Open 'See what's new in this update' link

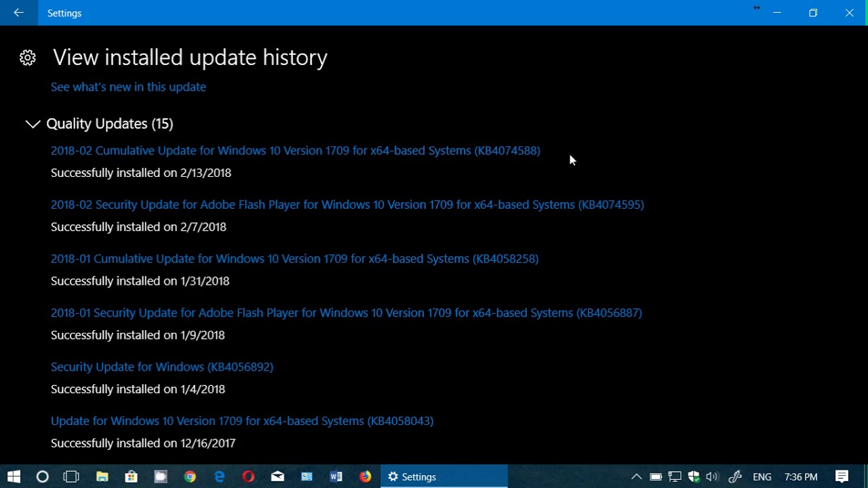pyautogui.click(x=128, y=87)
